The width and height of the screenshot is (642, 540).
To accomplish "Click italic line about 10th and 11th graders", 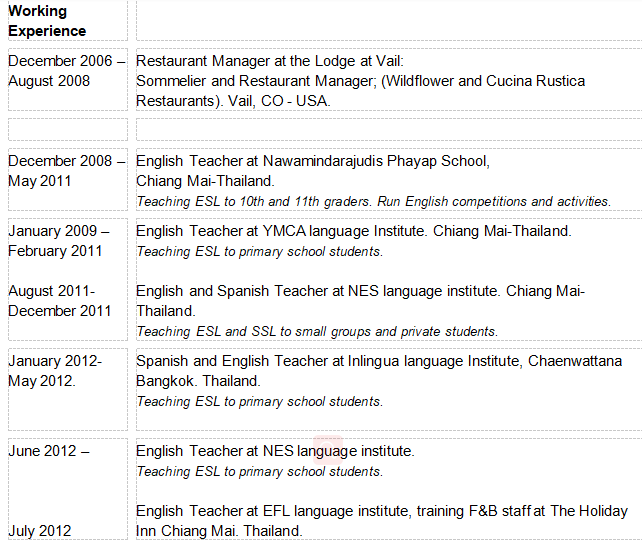I will coord(373,201).
